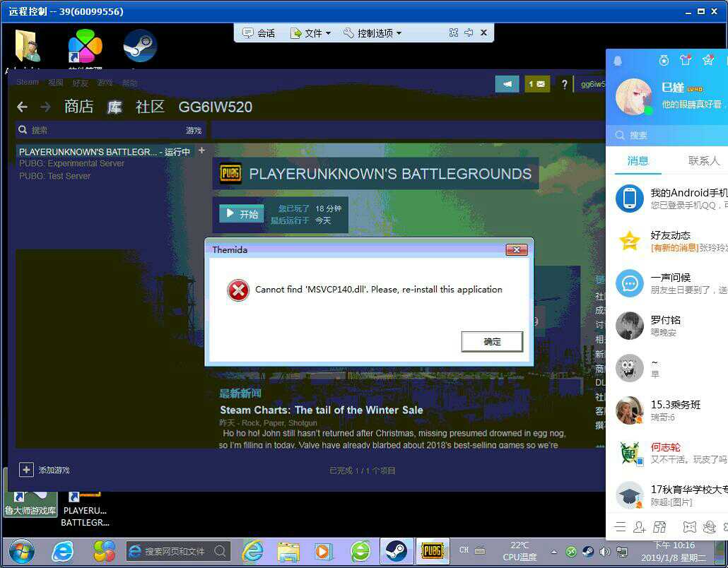Open the 15.3乘务班 group chat
This screenshot has width=728, height=568.
667,410
